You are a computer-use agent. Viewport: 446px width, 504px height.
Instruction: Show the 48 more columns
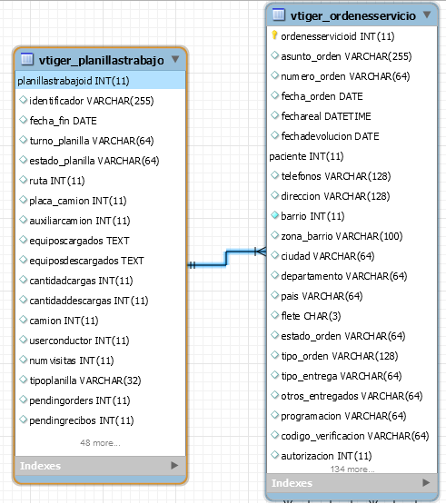coord(100,443)
